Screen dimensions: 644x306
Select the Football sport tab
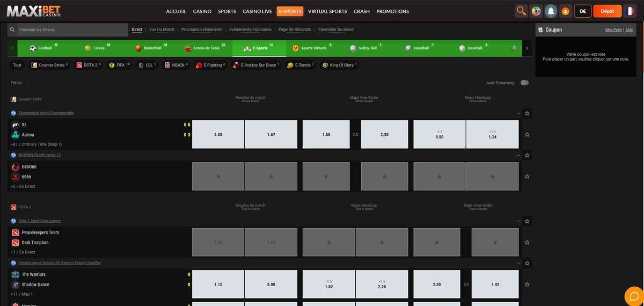click(45, 48)
